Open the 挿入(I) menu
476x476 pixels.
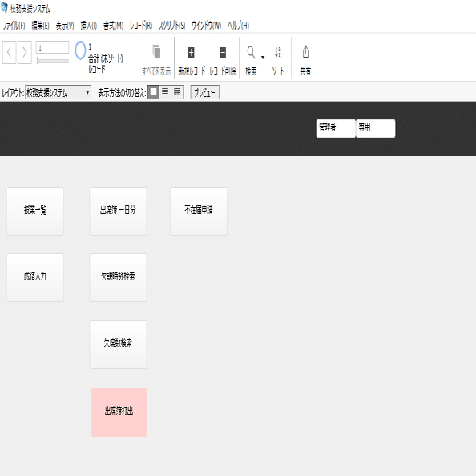point(88,26)
